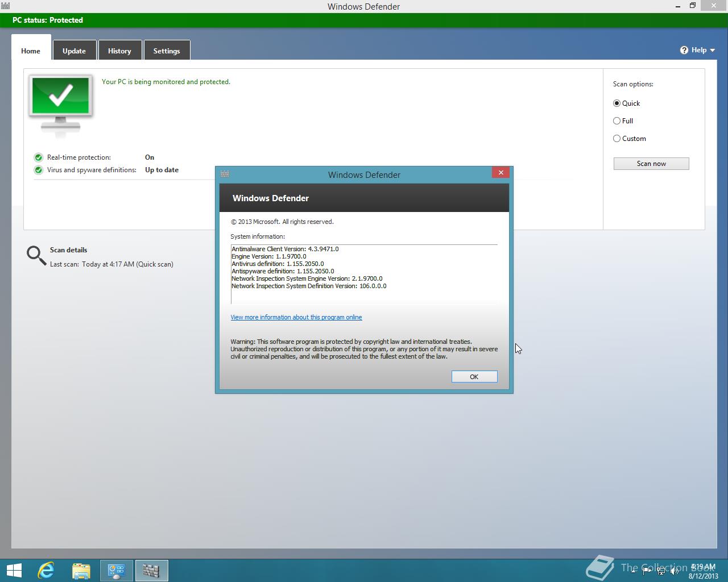The width and height of the screenshot is (728, 582).
Task: Open the Start button on taskbar
Action: [14, 570]
